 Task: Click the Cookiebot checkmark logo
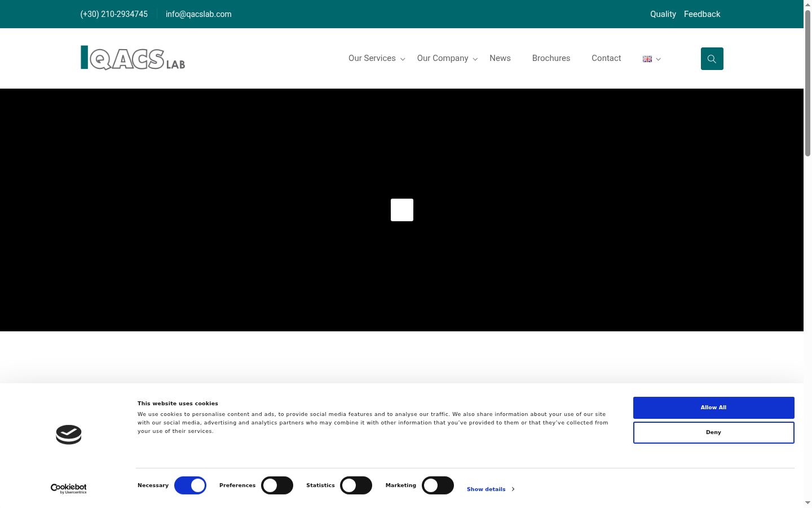[x=69, y=435]
